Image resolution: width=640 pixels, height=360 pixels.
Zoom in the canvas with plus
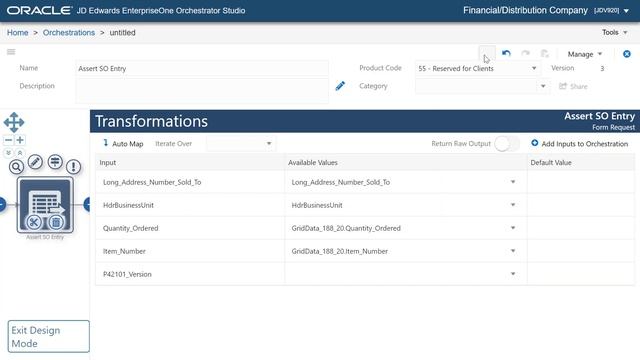click(20, 140)
